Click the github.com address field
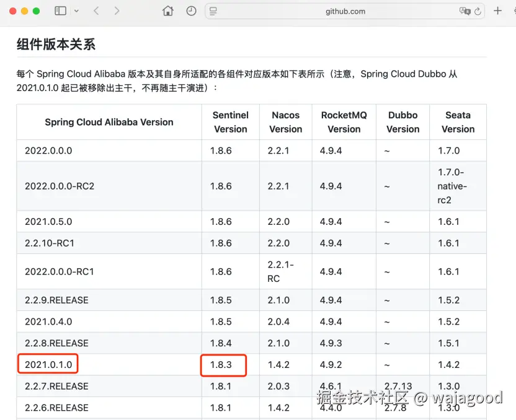Viewport: 516px width, 420px height. tap(345, 11)
